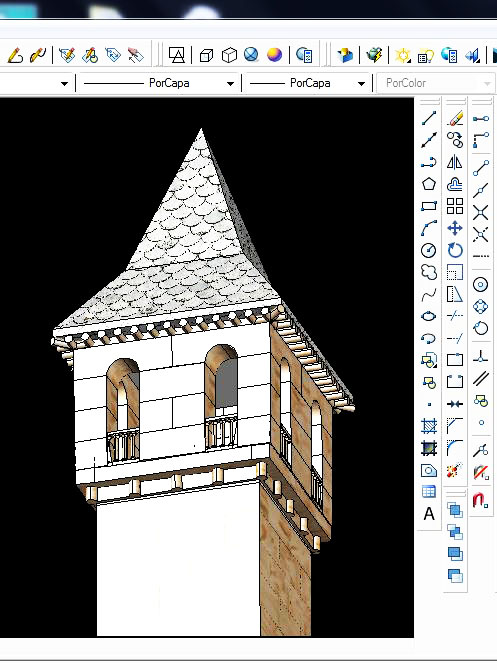Image resolution: width=497 pixels, height=670 pixels.
Task: Insert a Table with the table icon
Action: click(x=429, y=492)
